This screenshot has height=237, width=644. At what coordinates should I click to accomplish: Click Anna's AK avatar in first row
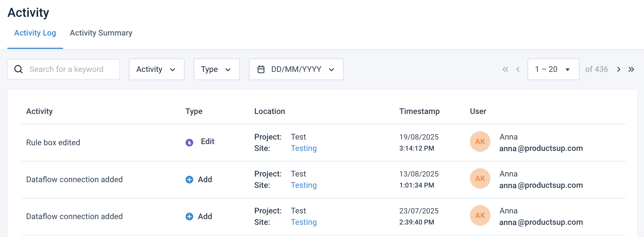pos(480,142)
